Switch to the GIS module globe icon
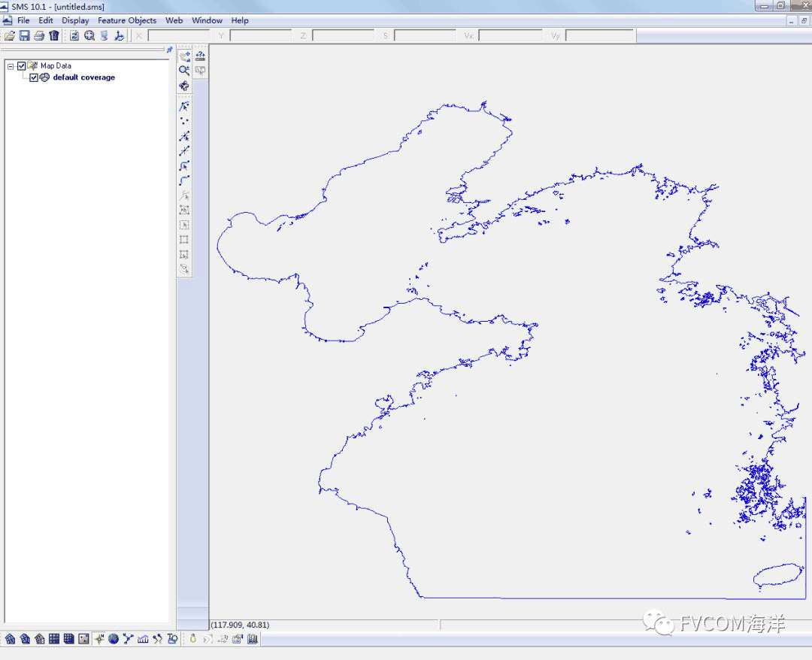The image size is (812, 660). click(113, 639)
